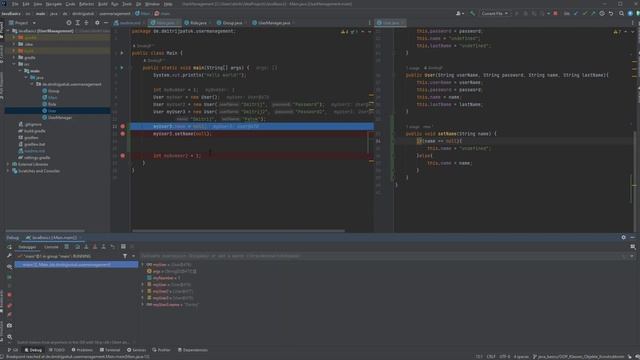Click the Git history clock icon
640x360 pixels.
click(602, 13)
